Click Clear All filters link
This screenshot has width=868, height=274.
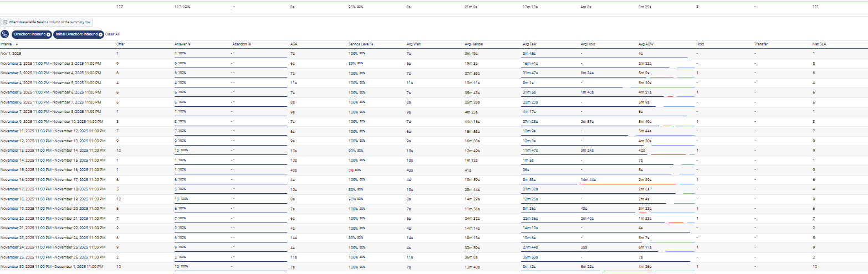(x=112, y=34)
